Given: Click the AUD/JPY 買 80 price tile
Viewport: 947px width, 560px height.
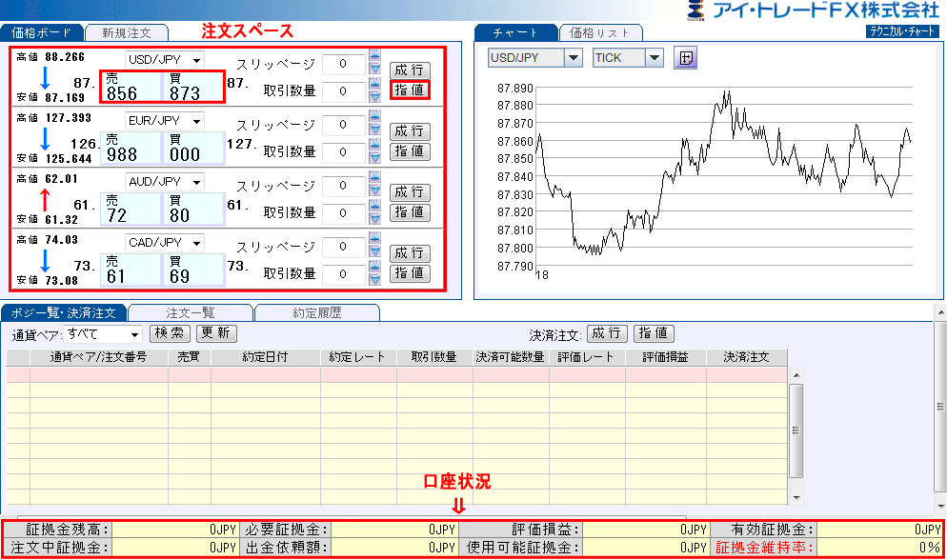Looking at the screenshot, I should pos(193,209).
